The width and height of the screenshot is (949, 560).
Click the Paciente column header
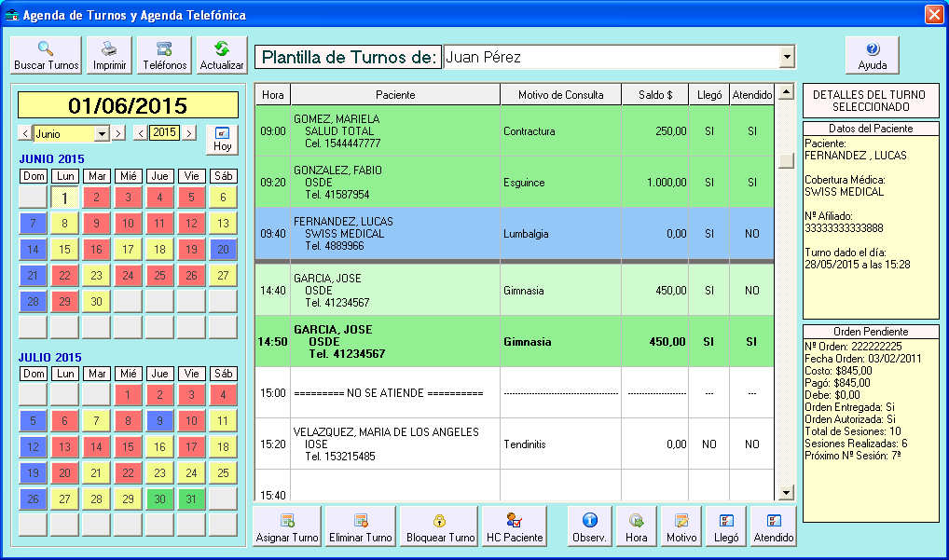pyautogui.click(x=395, y=95)
